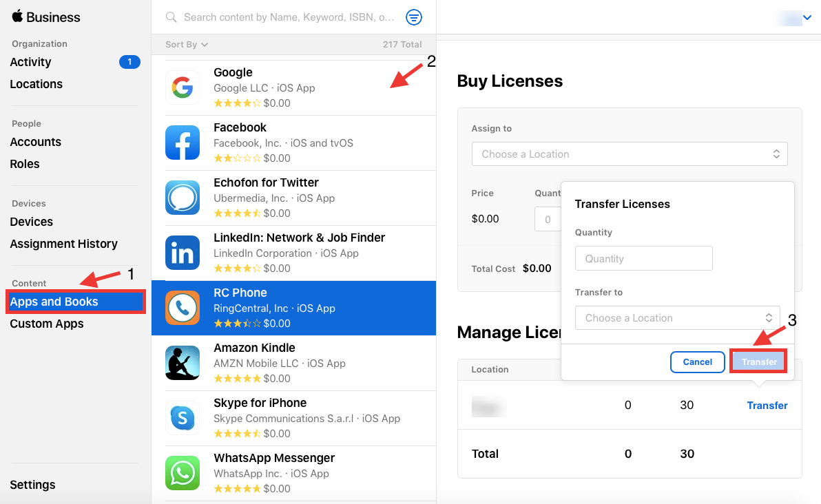Click the star rating under Google
Image resolution: width=821 pixels, height=504 pixels.
tap(237, 103)
